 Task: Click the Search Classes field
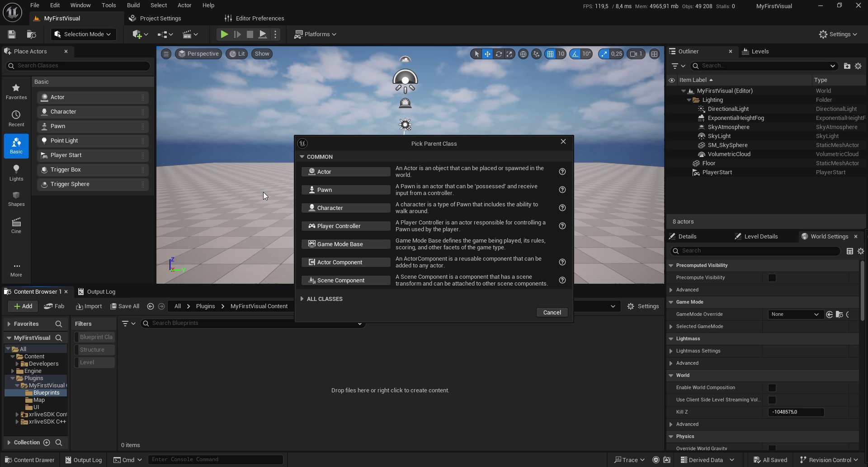[78, 66]
